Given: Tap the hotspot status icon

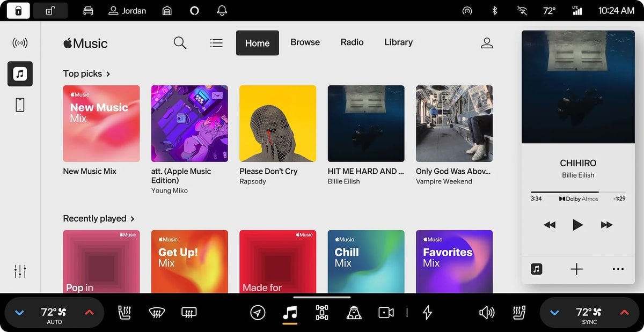Looking at the screenshot, I should pyautogui.click(x=467, y=10).
